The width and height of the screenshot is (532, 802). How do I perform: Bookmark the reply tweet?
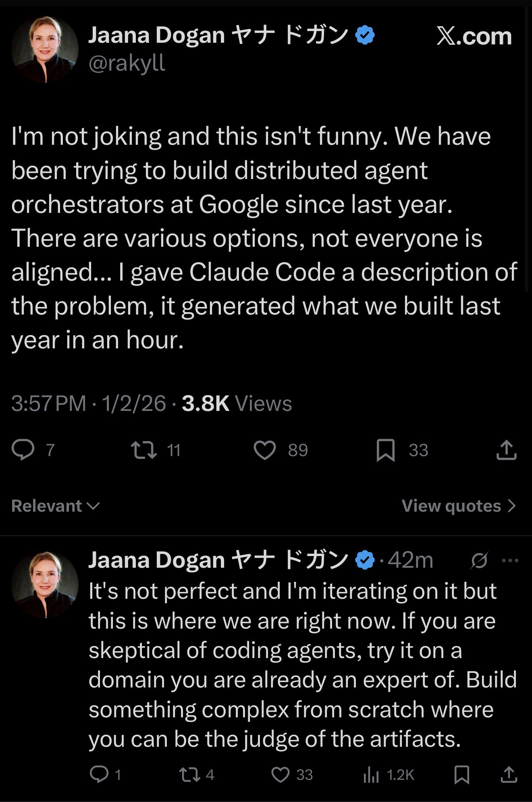coord(461,774)
